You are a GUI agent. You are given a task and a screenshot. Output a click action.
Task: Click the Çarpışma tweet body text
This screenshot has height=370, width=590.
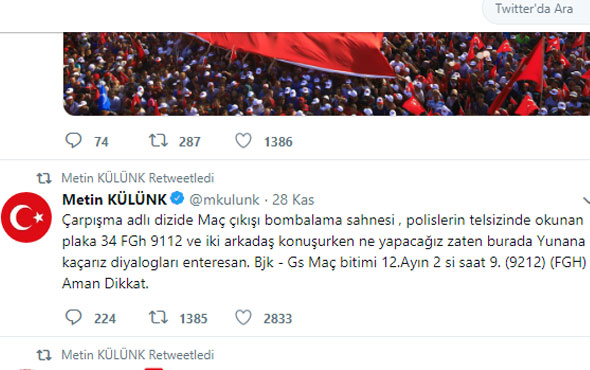(x=324, y=251)
